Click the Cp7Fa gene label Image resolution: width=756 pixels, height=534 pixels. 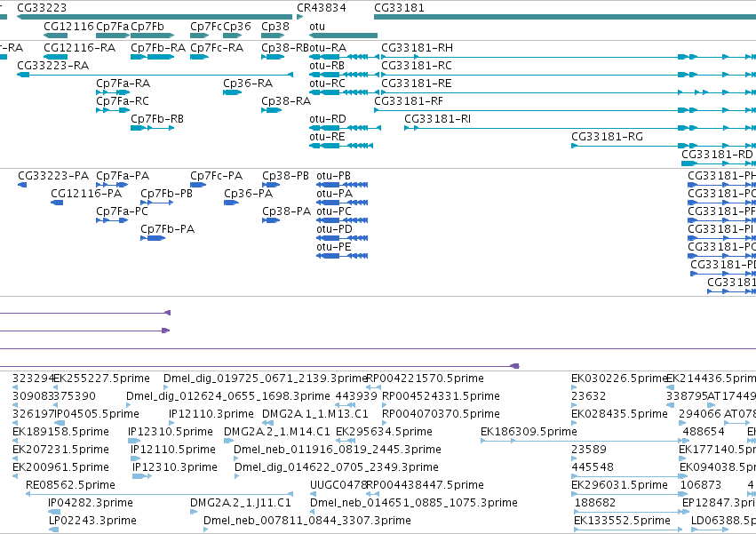(112, 27)
